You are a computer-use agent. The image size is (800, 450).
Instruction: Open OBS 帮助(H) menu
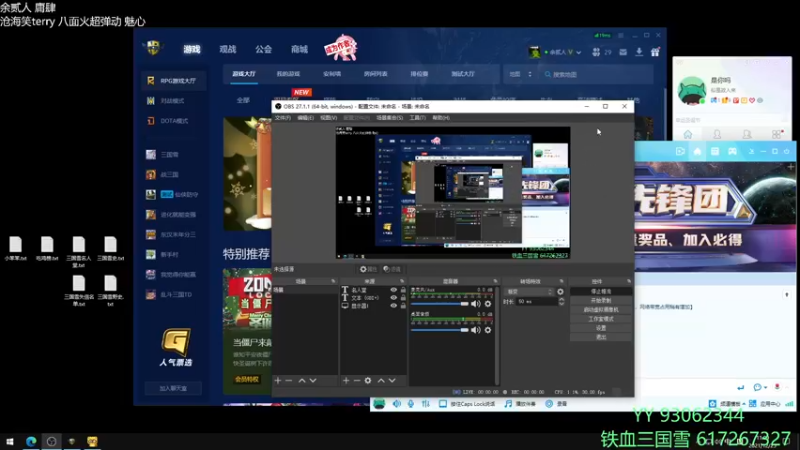point(441,118)
